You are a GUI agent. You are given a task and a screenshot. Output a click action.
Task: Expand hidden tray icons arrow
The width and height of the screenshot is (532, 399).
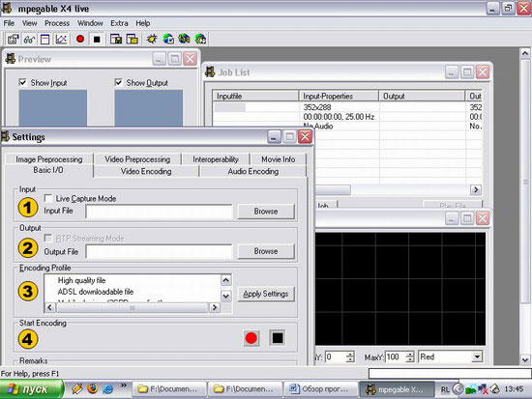click(458, 388)
